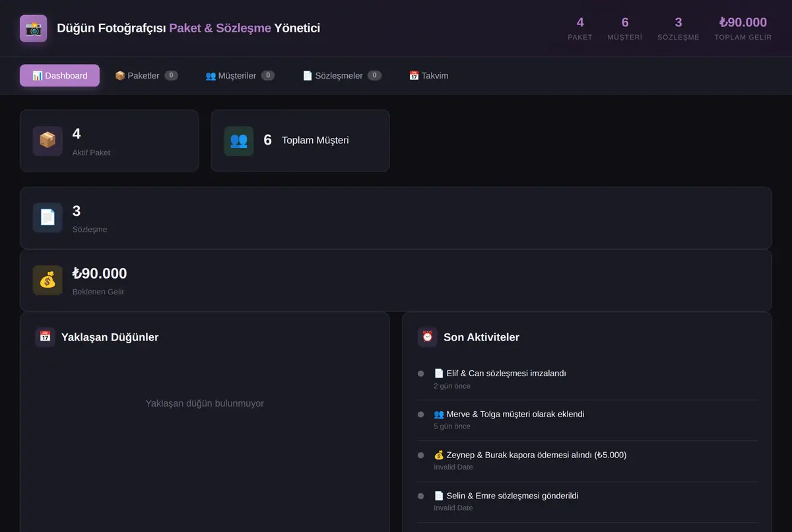Select the Zeynep & Burak kapora ödemesi activity
Screen dimensions: 792x532
(x=587, y=461)
